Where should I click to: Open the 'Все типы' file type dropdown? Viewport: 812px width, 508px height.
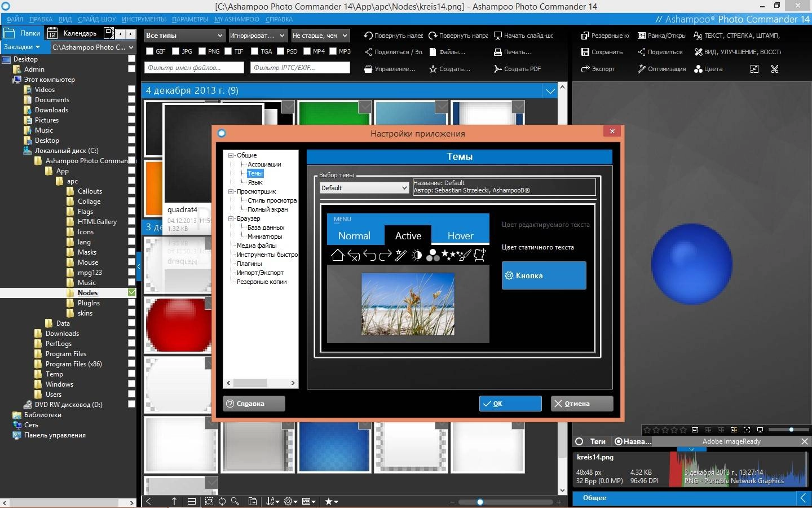tap(184, 36)
